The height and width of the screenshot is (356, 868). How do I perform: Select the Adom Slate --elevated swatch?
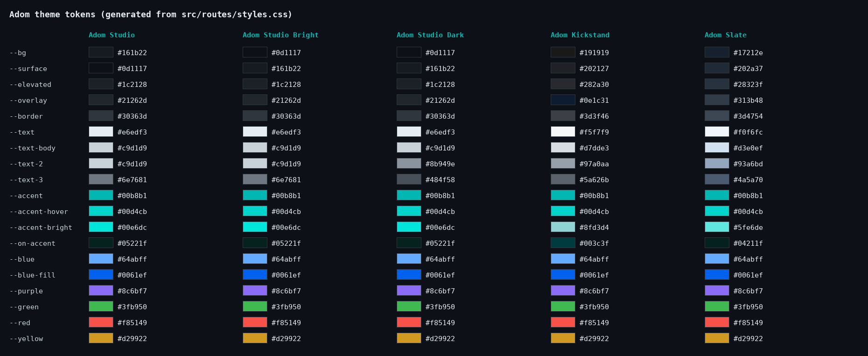(x=717, y=84)
